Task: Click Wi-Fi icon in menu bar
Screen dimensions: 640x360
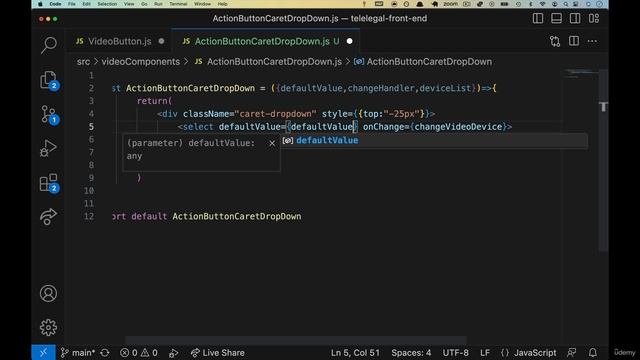Action: tap(542, 4)
